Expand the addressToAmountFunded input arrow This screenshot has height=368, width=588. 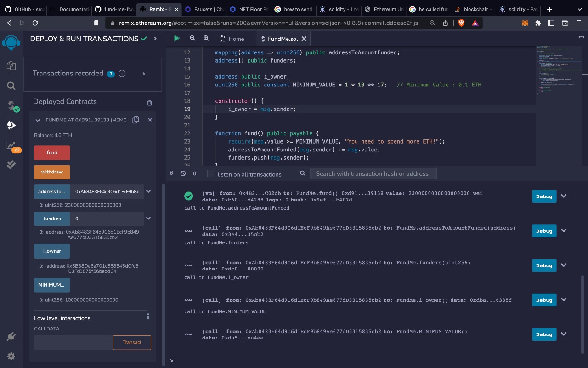click(x=148, y=191)
